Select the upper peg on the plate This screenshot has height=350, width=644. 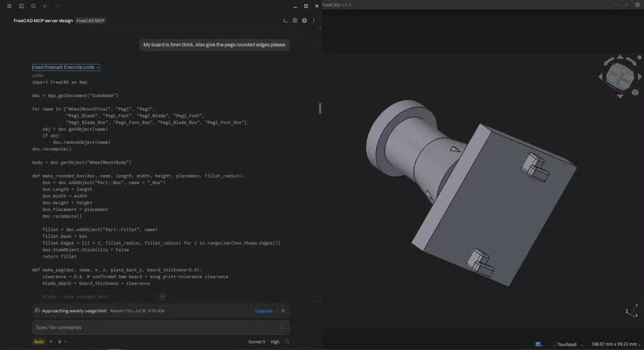(x=535, y=167)
